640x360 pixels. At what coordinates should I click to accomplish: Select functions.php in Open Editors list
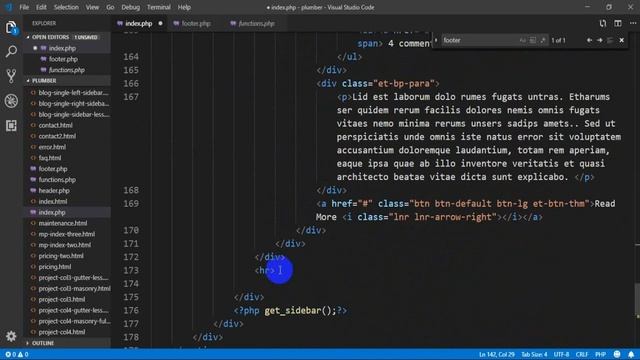tap(67, 70)
